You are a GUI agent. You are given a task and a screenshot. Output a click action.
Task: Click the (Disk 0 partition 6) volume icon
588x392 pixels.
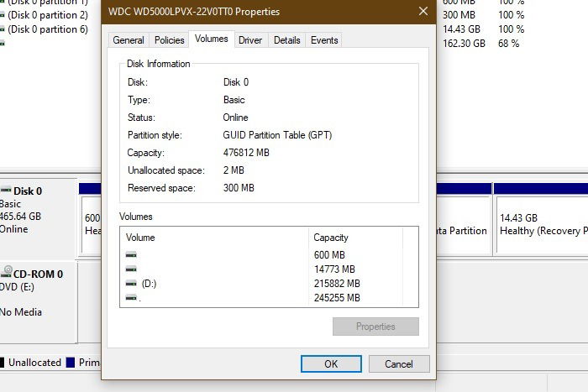pyautogui.click(x=3, y=29)
